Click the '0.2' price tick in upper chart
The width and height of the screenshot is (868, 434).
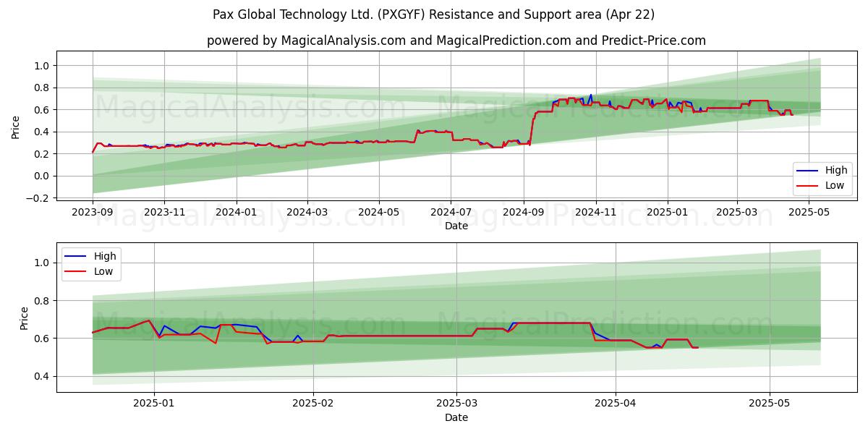43,154
